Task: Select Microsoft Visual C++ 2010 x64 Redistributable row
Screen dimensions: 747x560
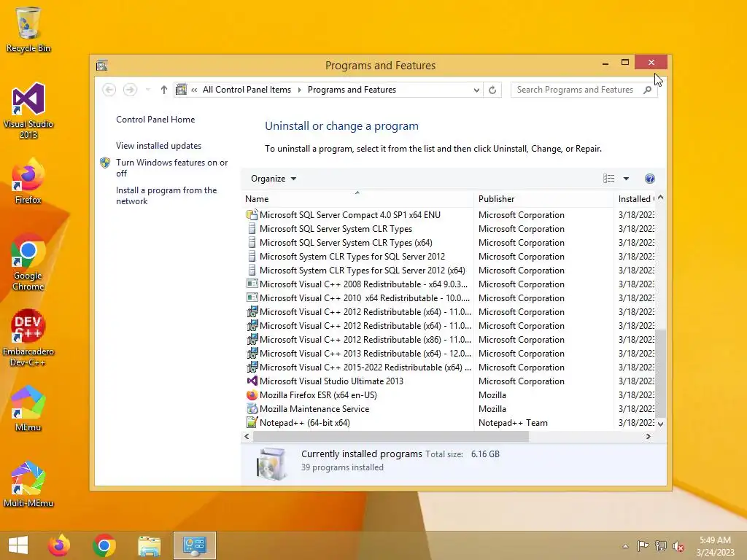Action: (x=449, y=297)
